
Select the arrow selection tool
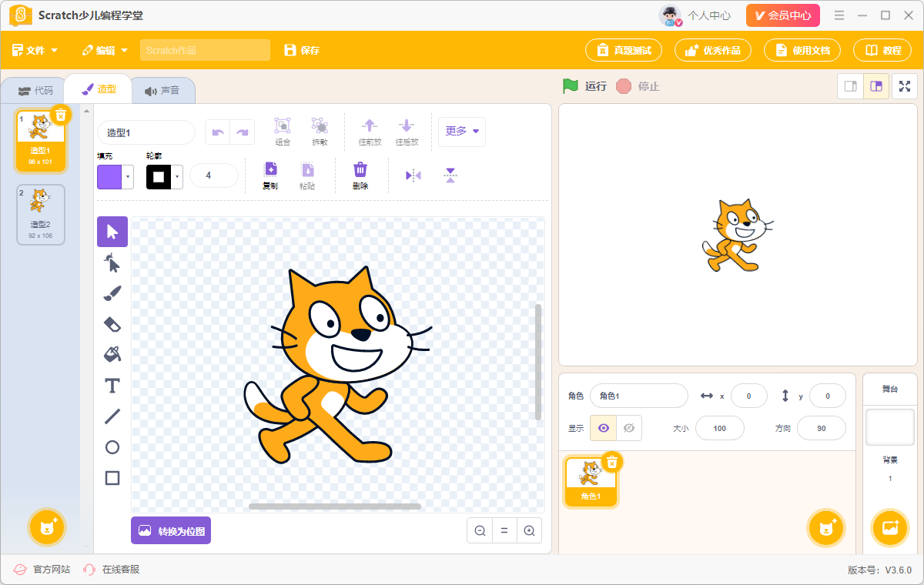[x=112, y=232]
